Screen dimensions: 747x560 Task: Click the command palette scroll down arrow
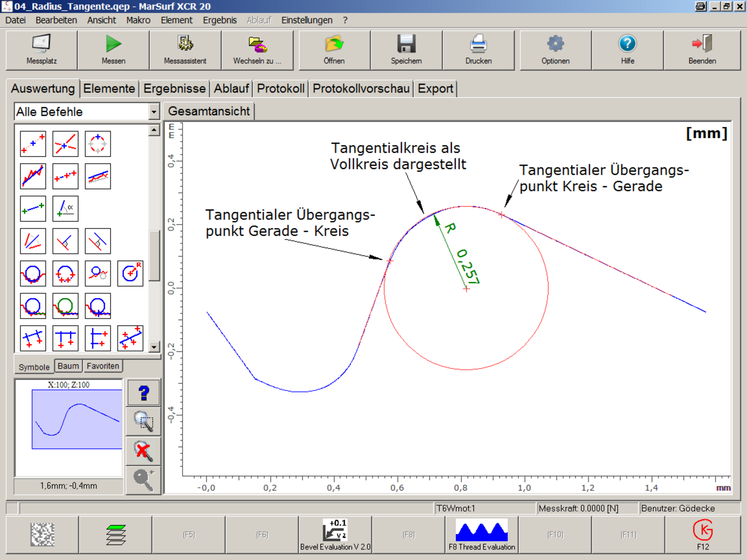(x=154, y=347)
